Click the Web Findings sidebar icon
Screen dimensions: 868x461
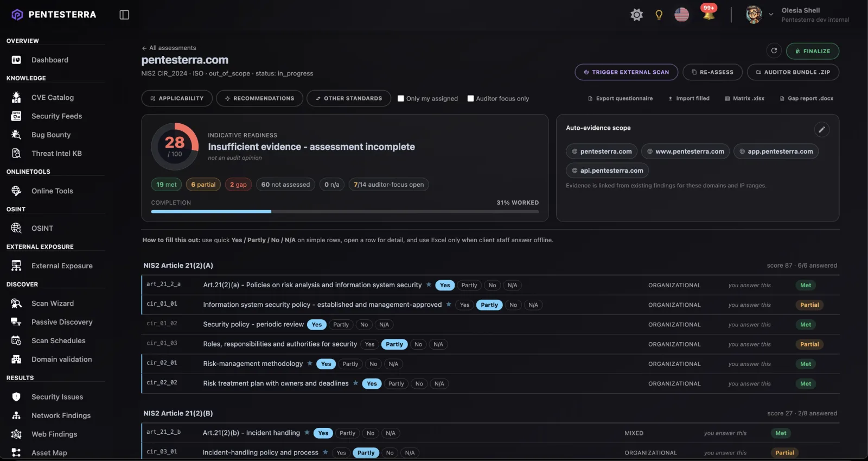click(16, 434)
